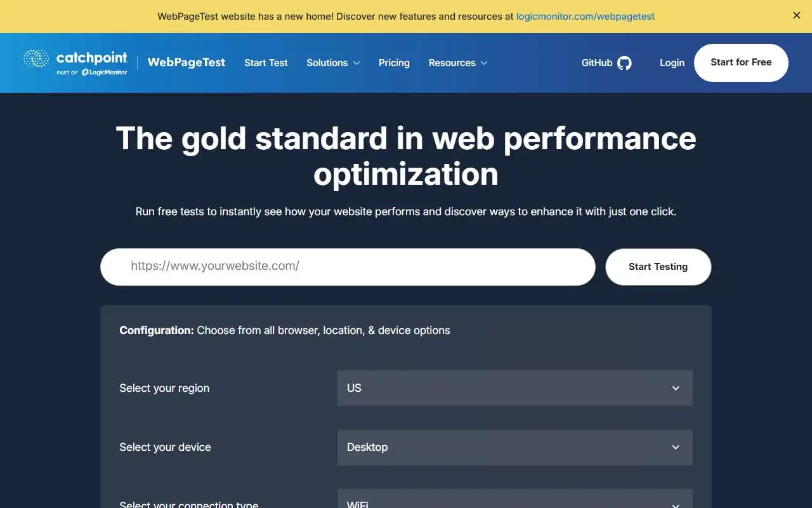Expand the Resources menu

tap(458, 63)
